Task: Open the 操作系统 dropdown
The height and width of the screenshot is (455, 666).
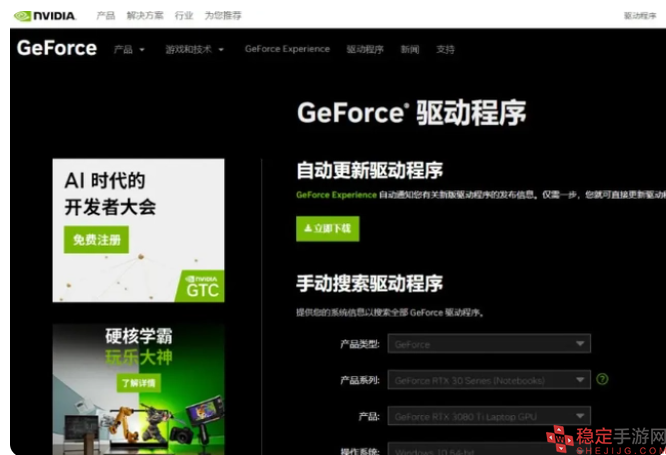Action: pyautogui.click(x=489, y=449)
